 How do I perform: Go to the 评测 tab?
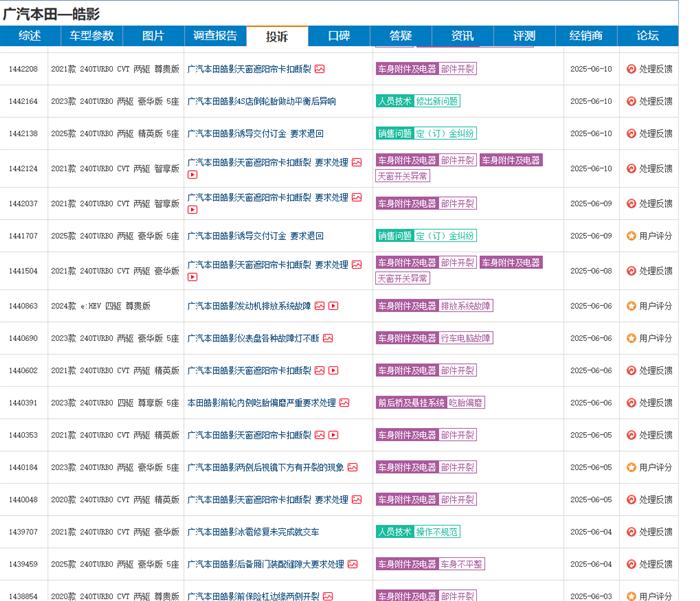(524, 36)
